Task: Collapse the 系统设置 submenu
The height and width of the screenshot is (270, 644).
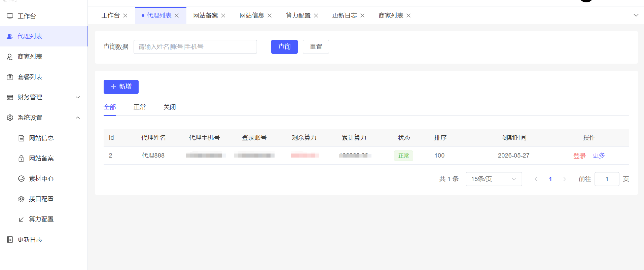Action: [x=78, y=118]
